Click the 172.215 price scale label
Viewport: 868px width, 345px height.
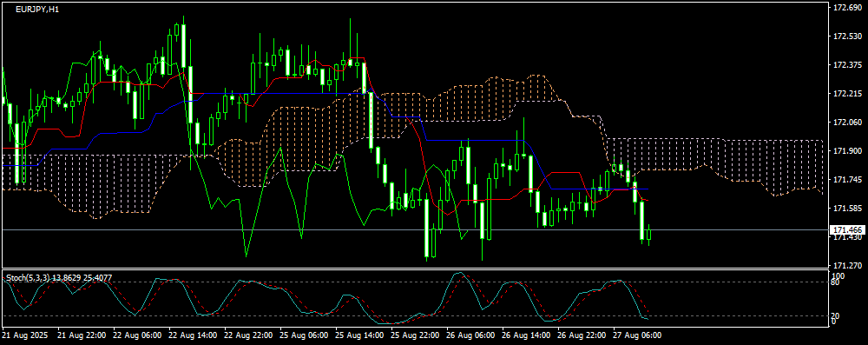pos(848,94)
